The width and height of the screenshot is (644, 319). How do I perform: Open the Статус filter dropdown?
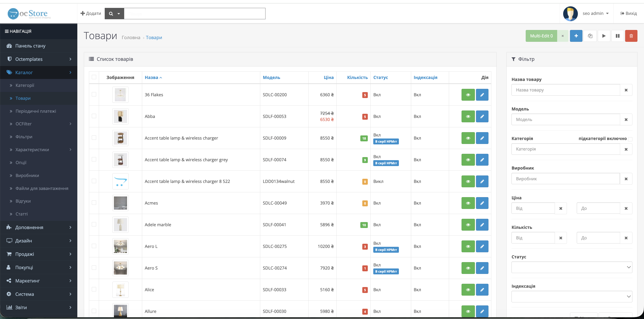[x=572, y=267]
